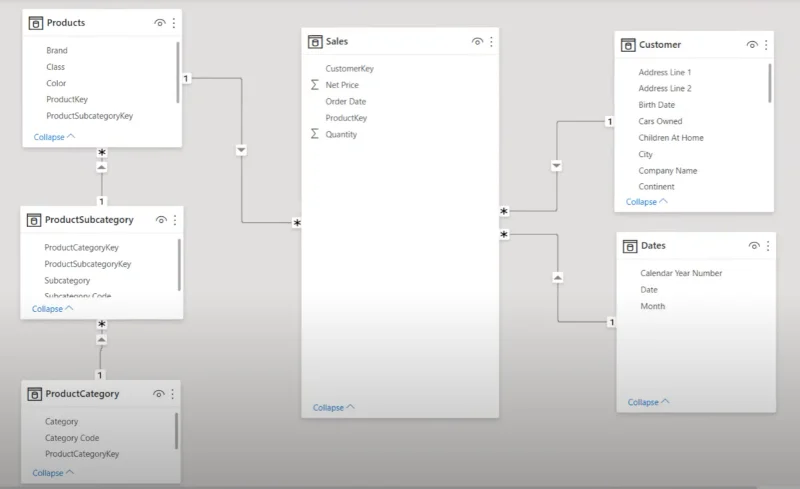Select Customer-to-Sales relationship filter arrow
Screen dimensions: 800x489
(x=557, y=165)
